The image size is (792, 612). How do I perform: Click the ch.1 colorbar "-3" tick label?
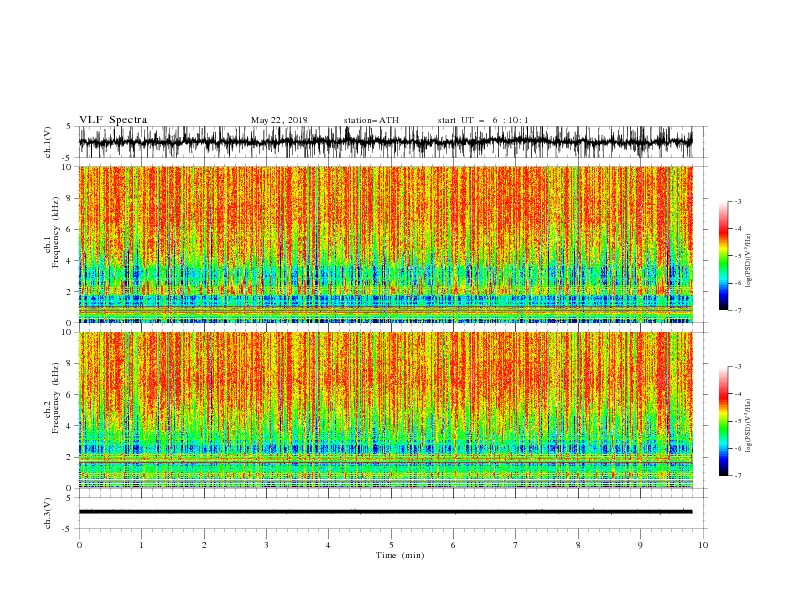pyautogui.click(x=738, y=201)
